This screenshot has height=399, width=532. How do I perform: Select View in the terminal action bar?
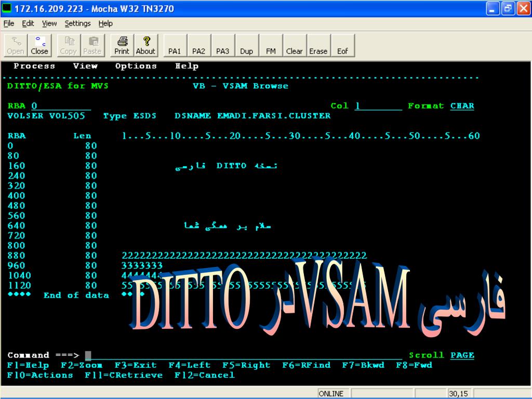coord(85,66)
